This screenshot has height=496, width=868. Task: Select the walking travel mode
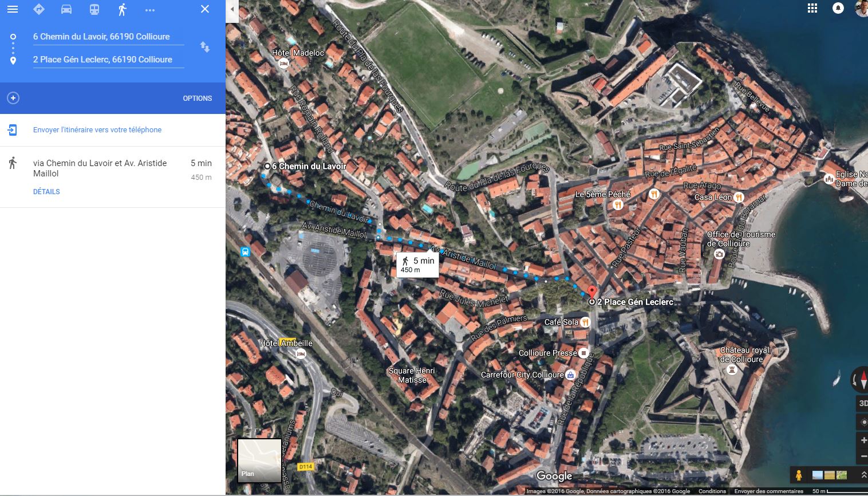coord(122,9)
